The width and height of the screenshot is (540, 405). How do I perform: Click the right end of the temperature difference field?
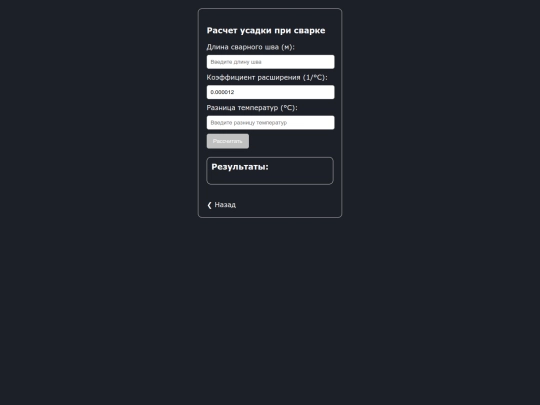[329, 123]
